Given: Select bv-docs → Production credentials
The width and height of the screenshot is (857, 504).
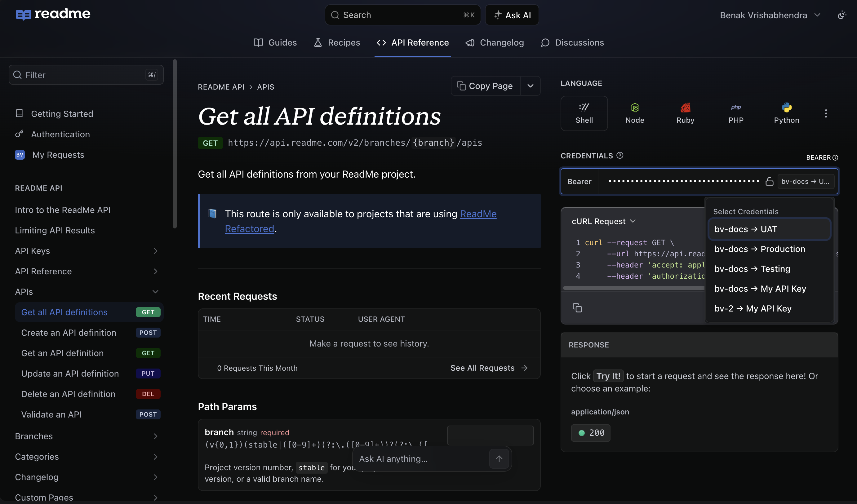Looking at the screenshot, I should [x=769, y=249].
